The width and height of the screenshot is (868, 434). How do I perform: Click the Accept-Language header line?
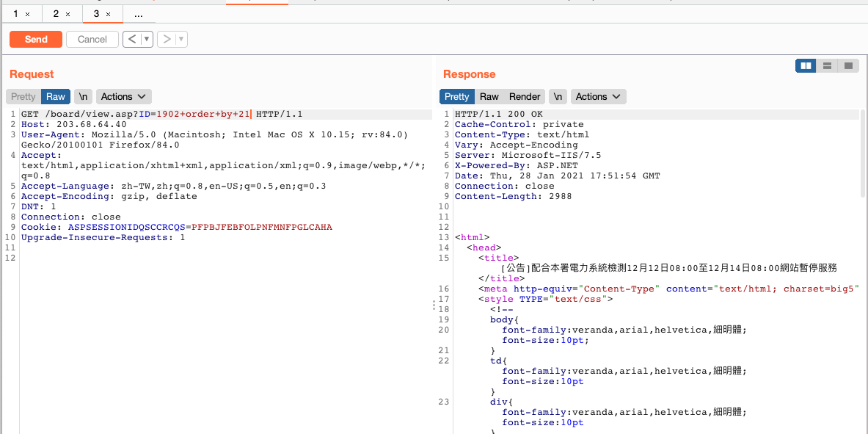[173, 187]
